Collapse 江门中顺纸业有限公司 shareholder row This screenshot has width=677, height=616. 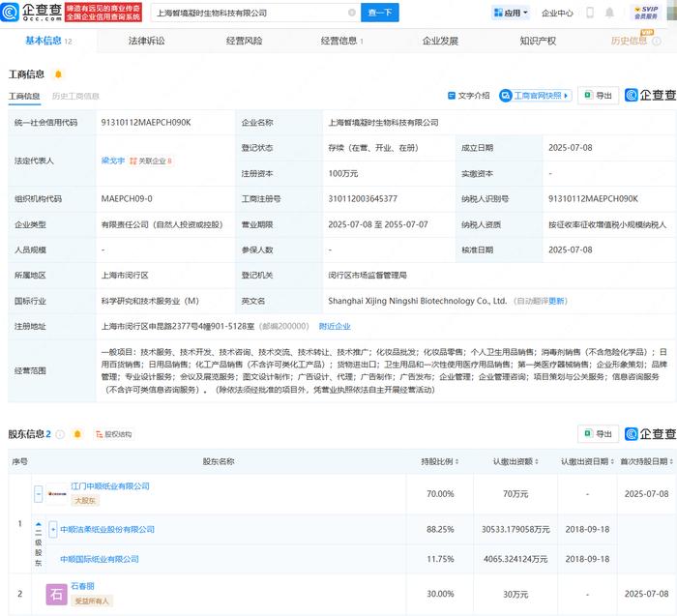[39, 494]
